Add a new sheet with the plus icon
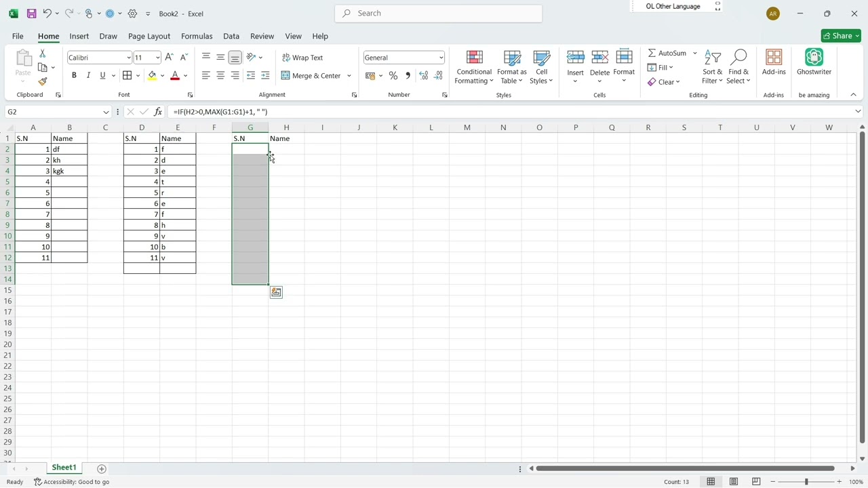The width and height of the screenshot is (868, 488). [x=102, y=469]
